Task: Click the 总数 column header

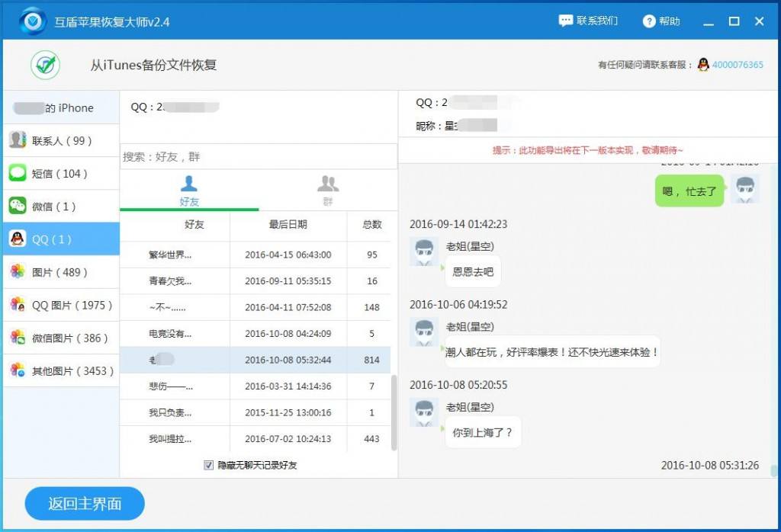Action: [371, 224]
